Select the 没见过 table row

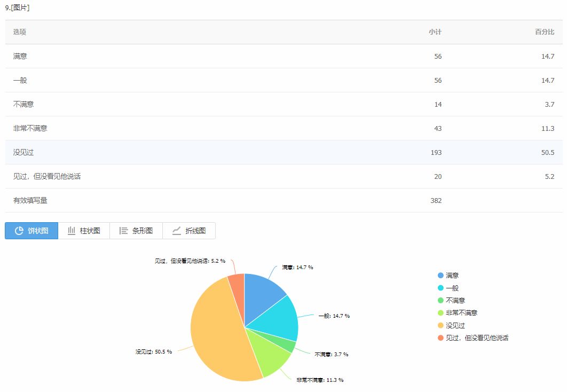283,152
